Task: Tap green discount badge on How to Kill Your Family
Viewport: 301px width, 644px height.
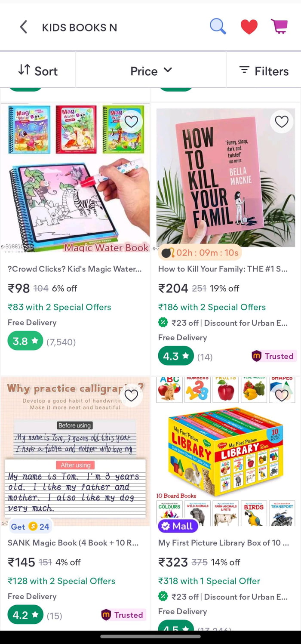Action: [163, 323]
